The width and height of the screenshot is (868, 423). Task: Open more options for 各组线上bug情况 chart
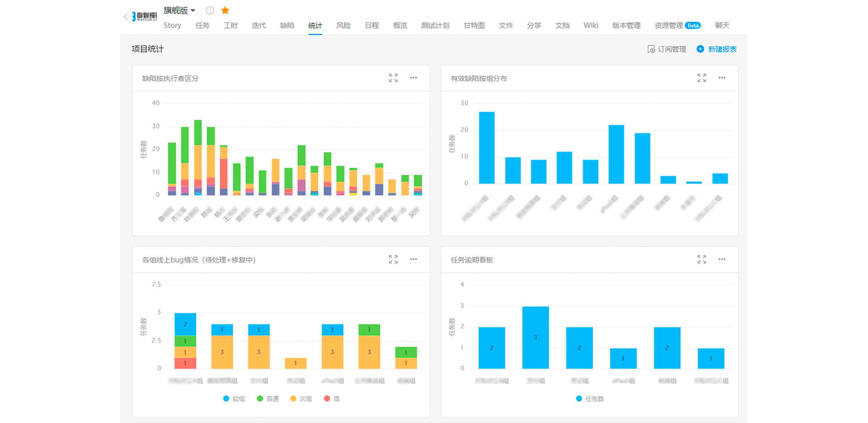413,259
